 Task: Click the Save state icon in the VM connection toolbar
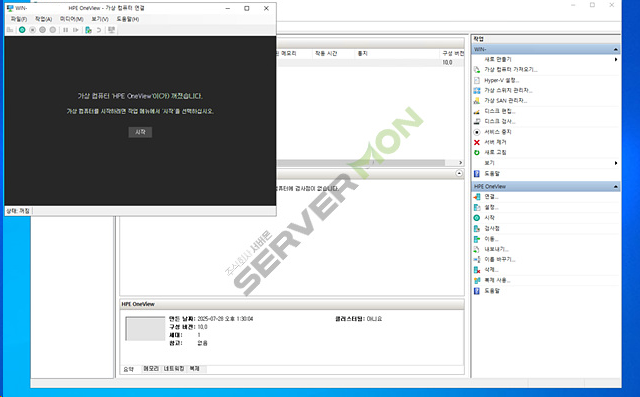(x=53, y=30)
